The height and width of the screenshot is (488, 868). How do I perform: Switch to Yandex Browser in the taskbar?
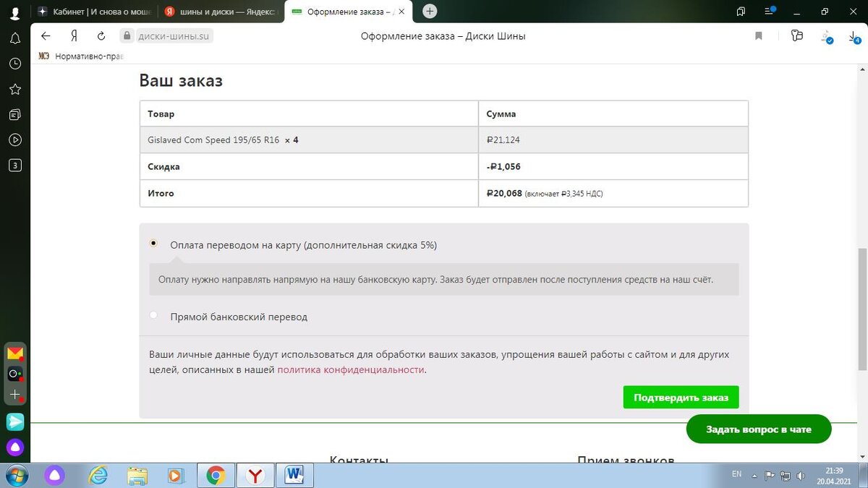[255, 475]
